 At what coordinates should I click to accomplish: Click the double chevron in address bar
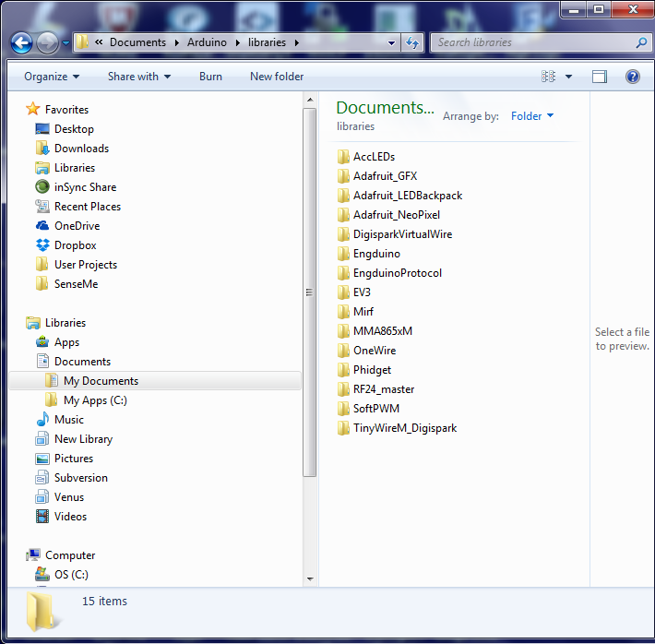point(99,42)
